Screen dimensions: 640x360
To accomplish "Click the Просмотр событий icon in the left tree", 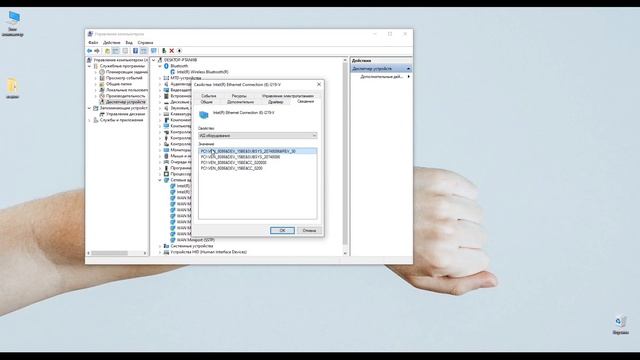I will click(102, 78).
